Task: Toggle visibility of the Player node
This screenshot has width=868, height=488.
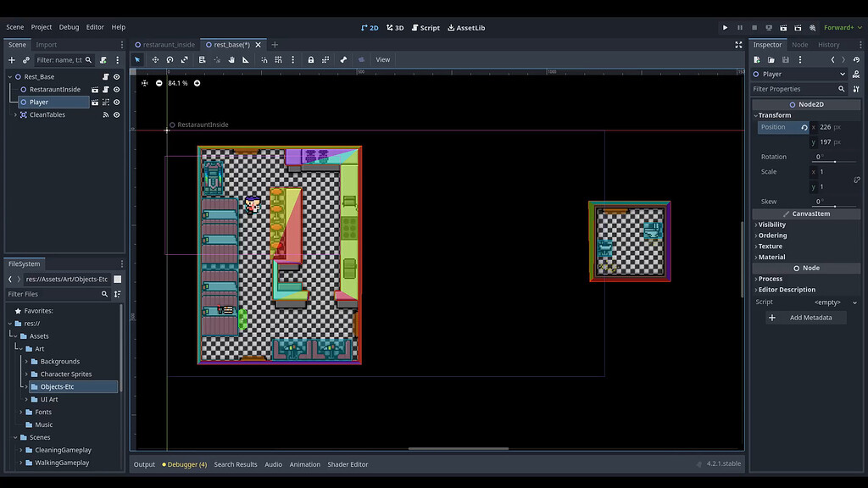Action: [x=117, y=102]
